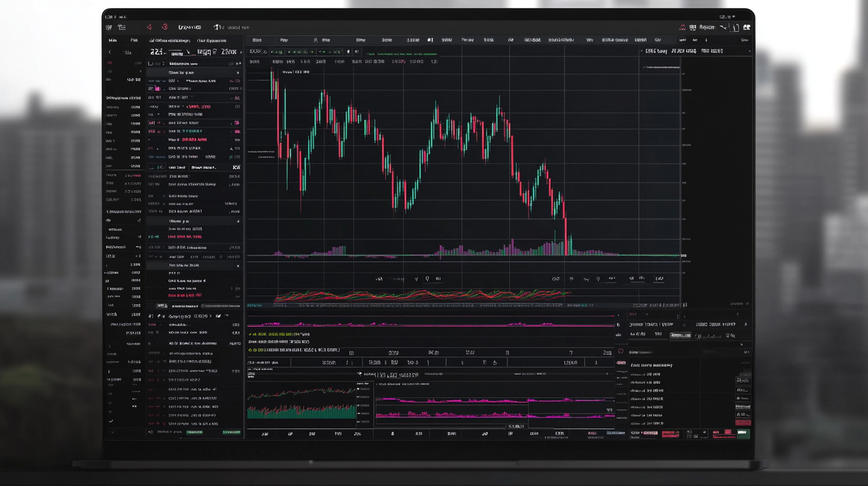868x486 pixels.
Task: Collapse the left watchlist panel with the back chevron
Action: pos(110,52)
